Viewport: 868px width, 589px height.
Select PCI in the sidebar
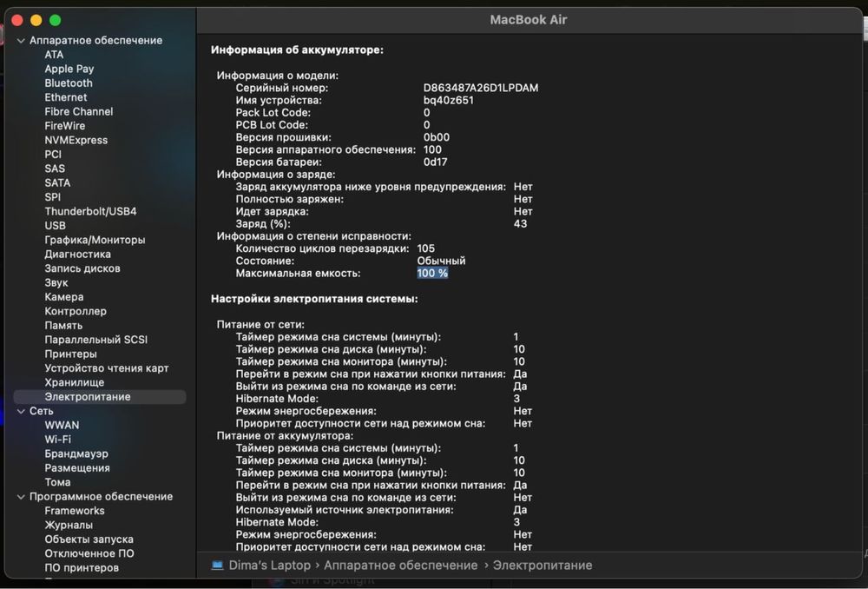coord(53,154)
